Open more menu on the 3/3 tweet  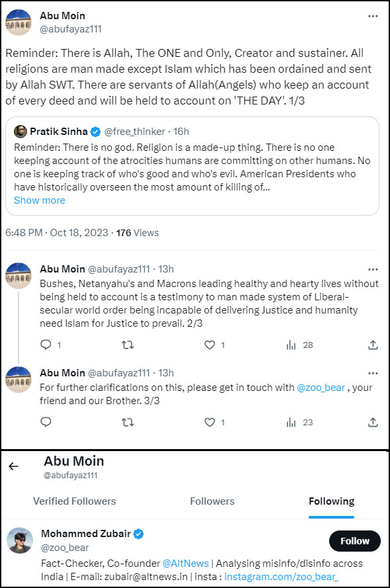(373, 373)
